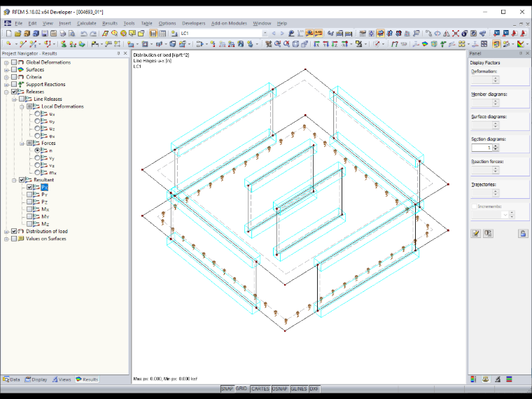Switch to the Data navigator tab
532x399 pixels.
tap(11, 379)
